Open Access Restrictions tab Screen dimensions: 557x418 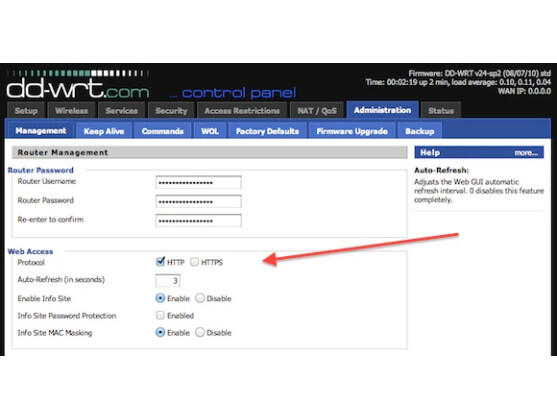[x=242, y=110]
